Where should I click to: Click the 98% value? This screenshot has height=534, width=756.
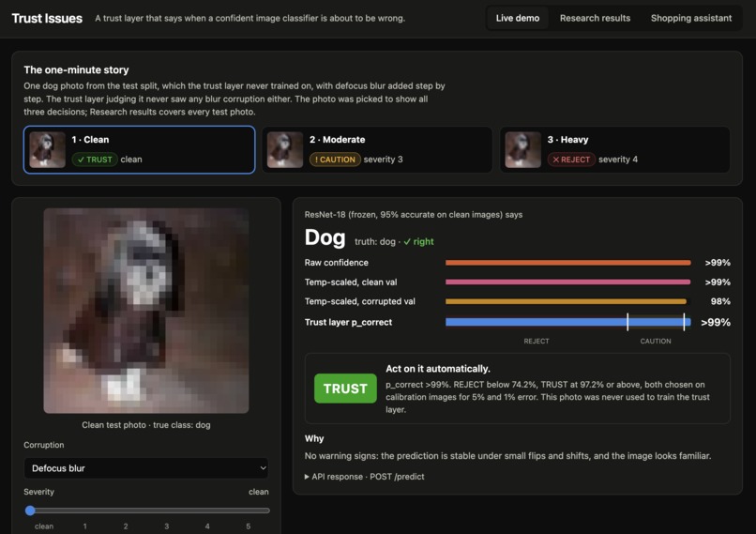720,301
